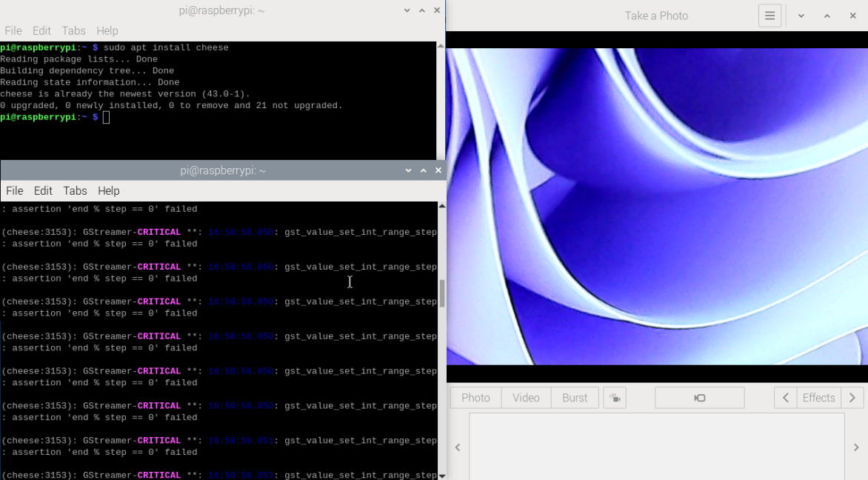Open the Cheese hamburger menu

click(x=769, y=16)
